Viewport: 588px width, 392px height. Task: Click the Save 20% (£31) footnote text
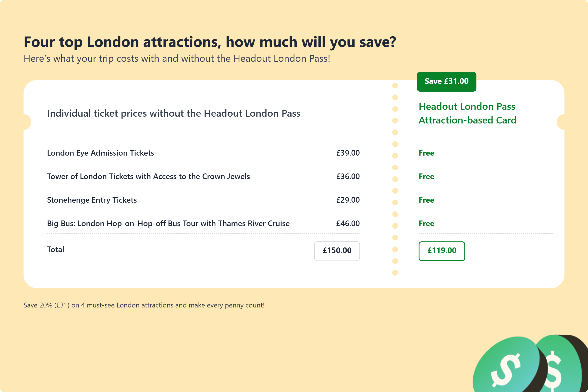[x=144, y=305]
